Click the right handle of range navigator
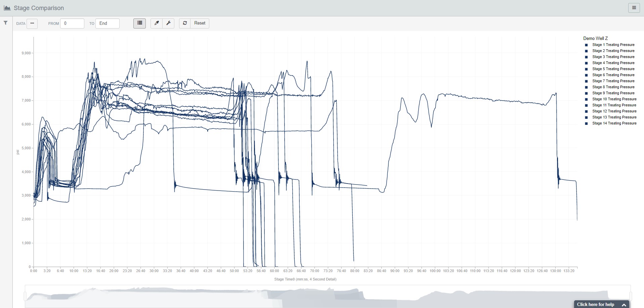Image resolution: width=644 pixels, height=308 pixels. 631,296
